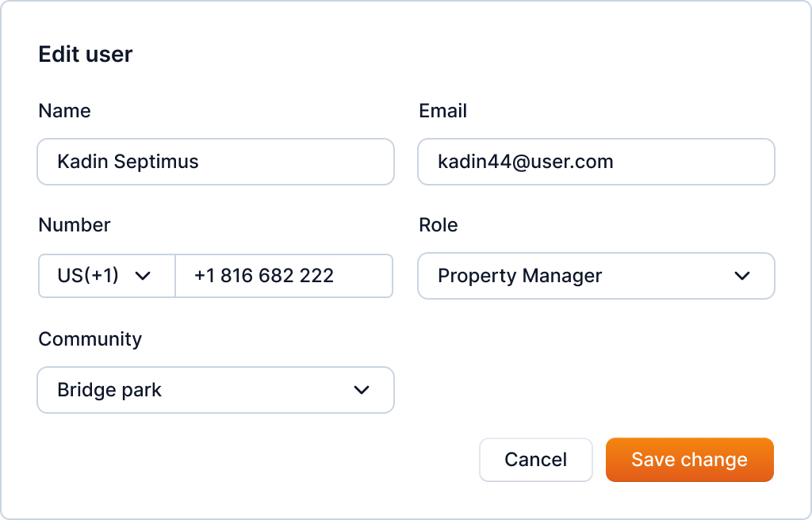812x520 pixels.
Task: Open the Bridge park community dropdown
Action: [215, 390]
